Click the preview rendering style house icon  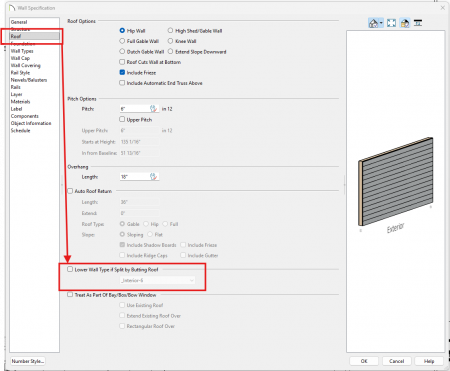373,23
